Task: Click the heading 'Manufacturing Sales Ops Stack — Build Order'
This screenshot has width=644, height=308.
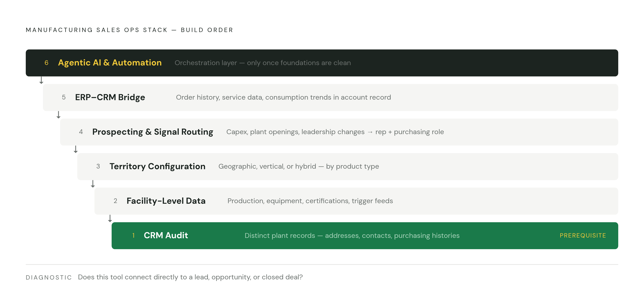Action: click(x=129, y=30)
